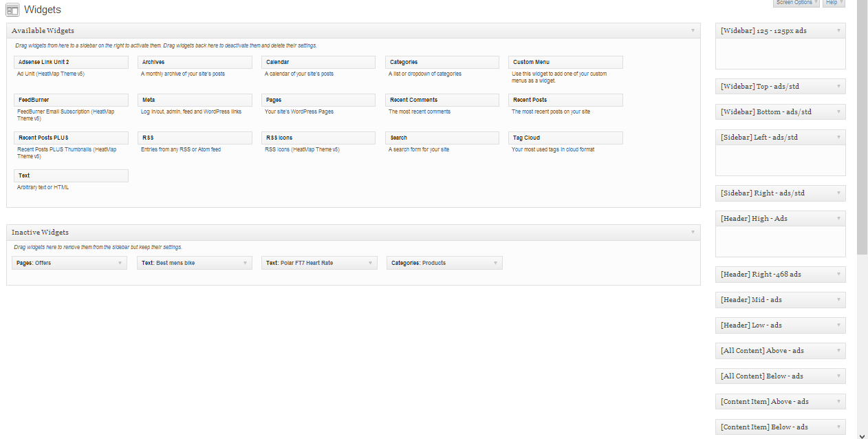The width and height of the screenshot is (868, 439).
Task: Expand the [Content Item] Below - ads sidebar
Action: pos(838,427)
